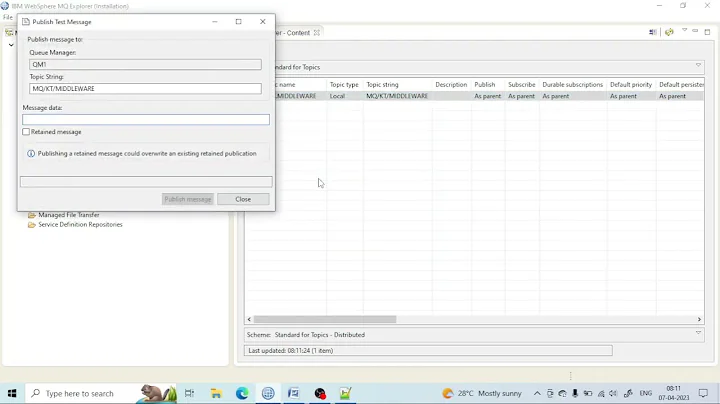The width and height of the screenshot is (720, 404).
Task: Open network Wi-Fi tray icon
Action: coord(601,393)
